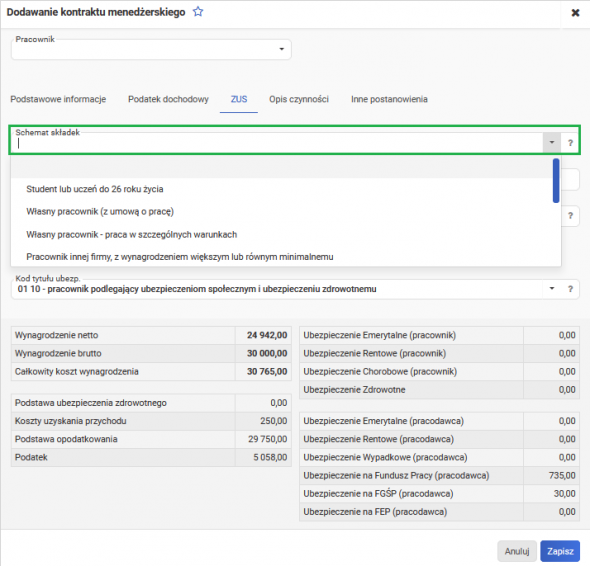Save the contract with Zapisz
Image resolution: width=590 pixels, height=566 pixels.
click(560, 551)
